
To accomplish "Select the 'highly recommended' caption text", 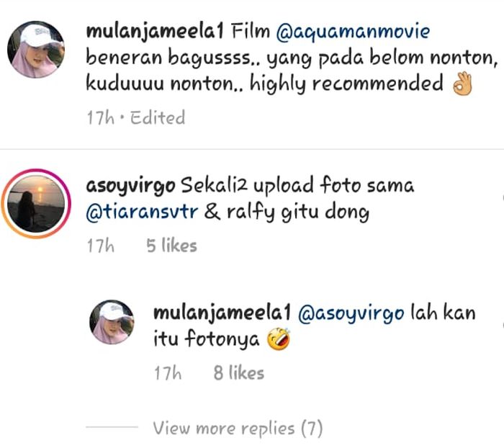I will coord(346,84).
